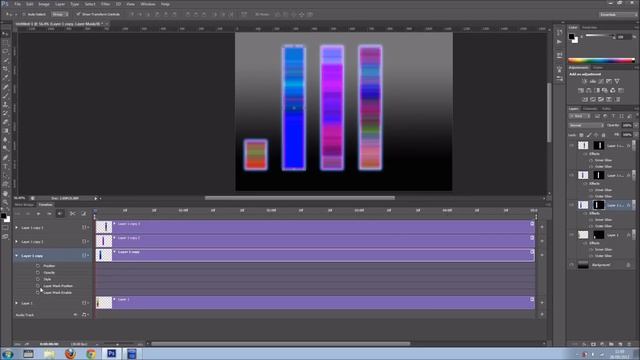This screenshot has width=640, height=360.
Task: Select the Brush tool
Action: click(5, 96)
